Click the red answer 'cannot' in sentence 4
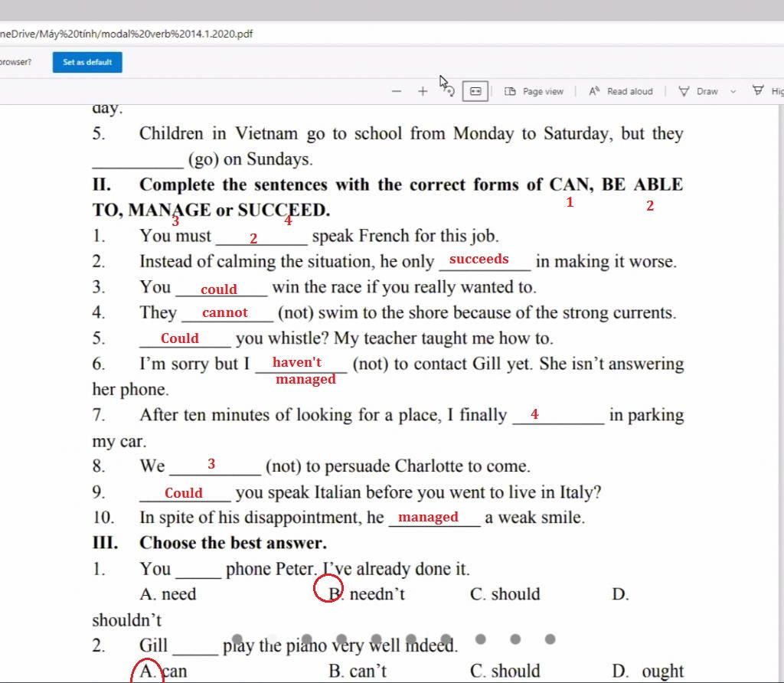784x683 pixels. point(225,312)
